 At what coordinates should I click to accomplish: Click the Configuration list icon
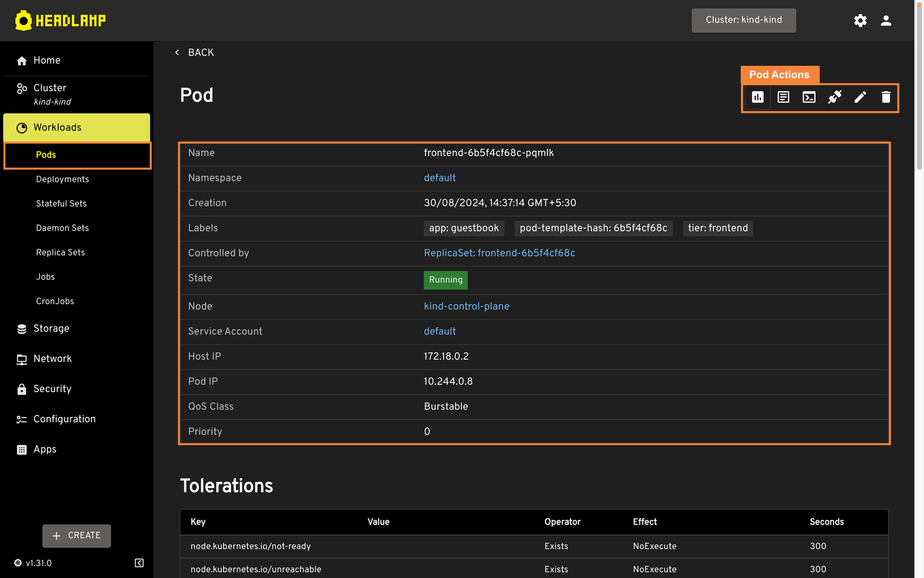(x=22, y=419)
